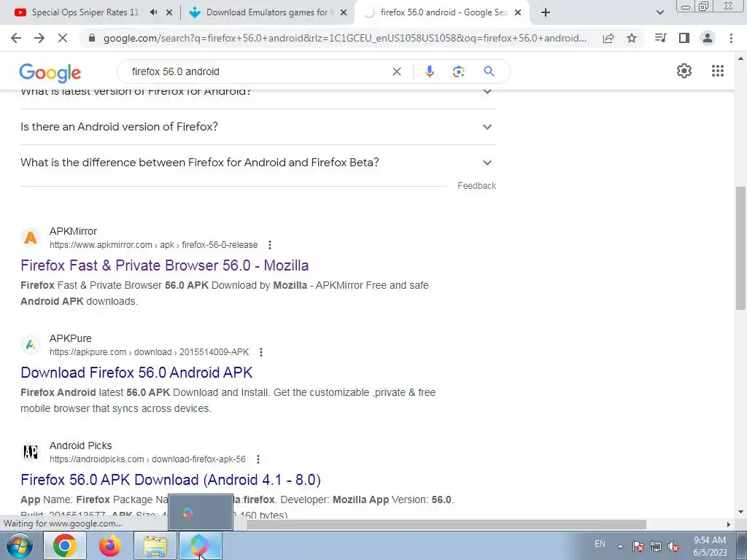Click apkpure.com URL breadcrumb
Viewport: 747px width, 560px height.
click(x=149, y=352)
